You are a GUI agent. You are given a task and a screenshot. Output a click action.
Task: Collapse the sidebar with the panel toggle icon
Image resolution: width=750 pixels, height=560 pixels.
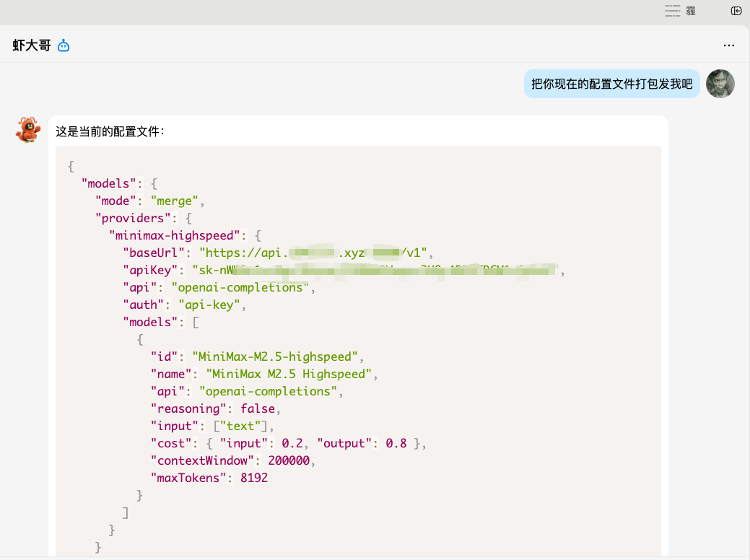pyautogui.click(x=736, y=11)
